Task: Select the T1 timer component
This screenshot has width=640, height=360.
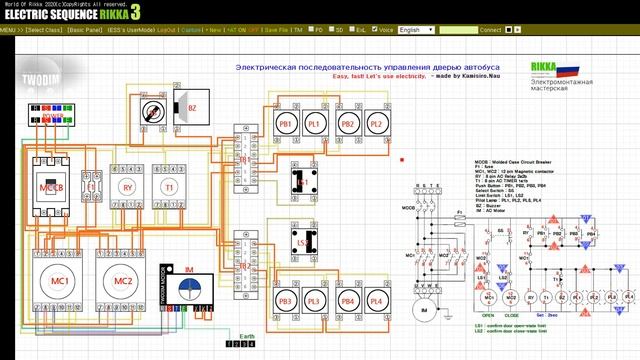Action: [169, 187]
